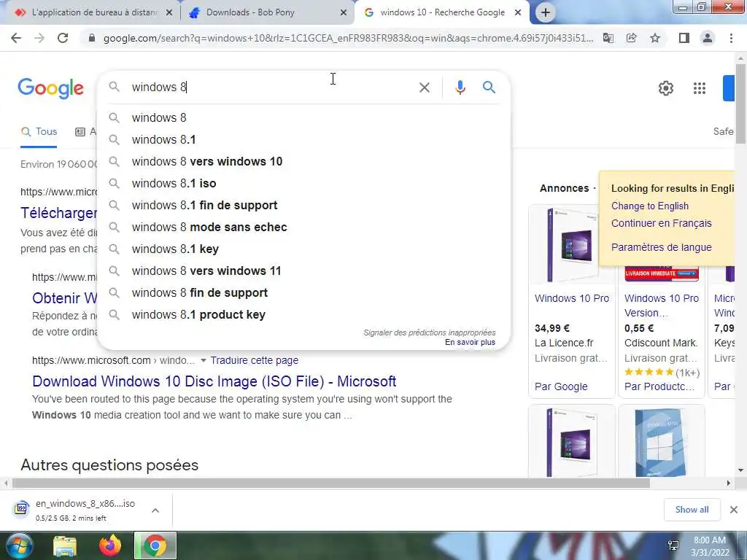Close the Downloads - Bob Pony tab
This screenshot has width=747, height=560.
[343, 13]
